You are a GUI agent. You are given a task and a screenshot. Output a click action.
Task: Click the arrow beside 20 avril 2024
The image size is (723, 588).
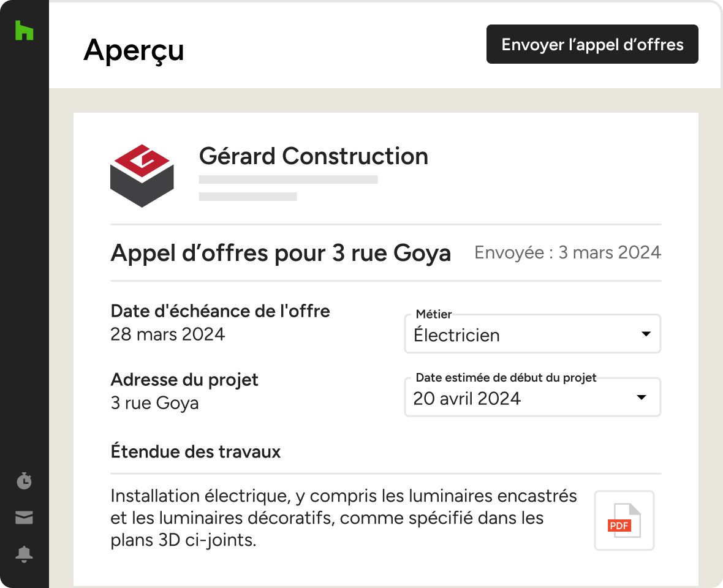point(641,398)
